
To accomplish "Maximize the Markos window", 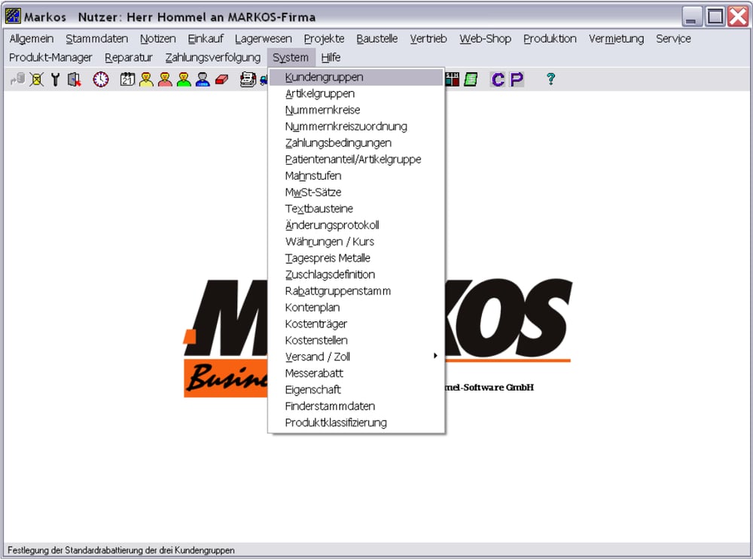I will [715, 17].
